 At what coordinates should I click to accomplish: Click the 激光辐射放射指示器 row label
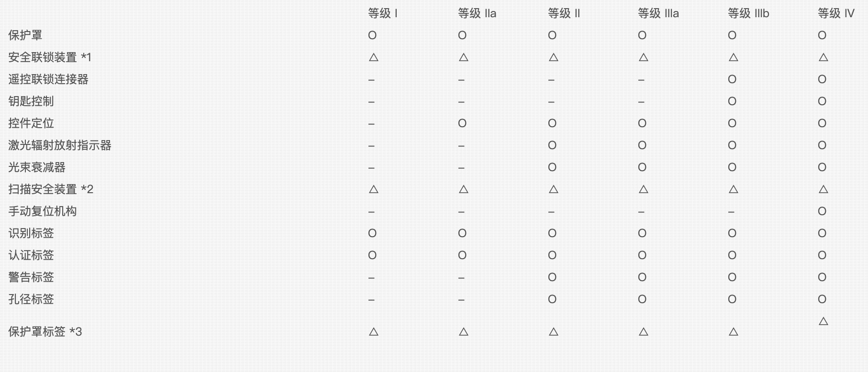[60, 145]
